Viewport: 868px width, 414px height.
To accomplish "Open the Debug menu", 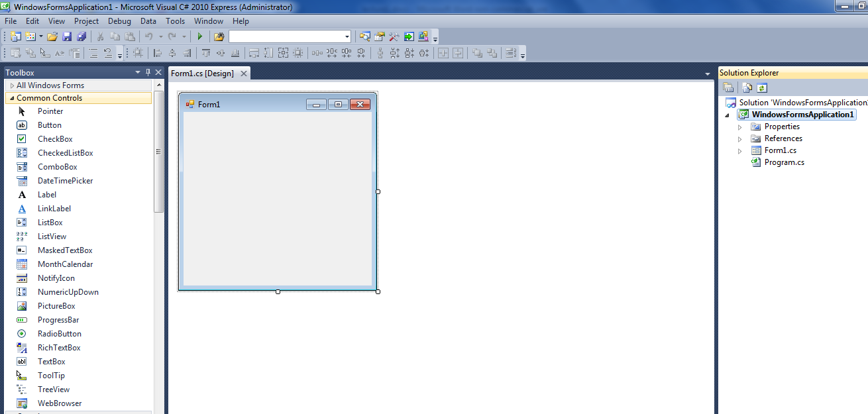I will [x=120, y=21].
